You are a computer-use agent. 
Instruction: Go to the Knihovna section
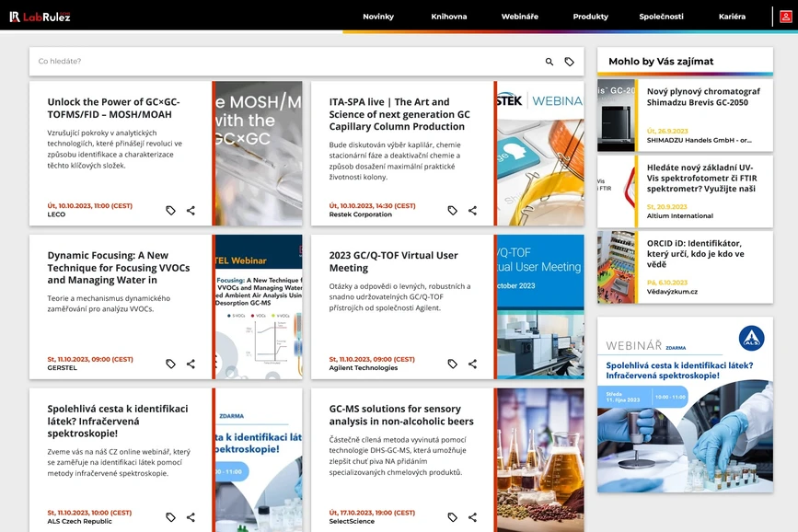448,17
